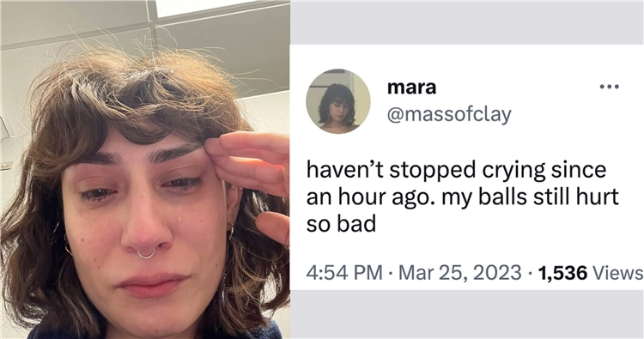Click the 4:54 PM timestamp
The image size is (644, 339).
(344, 272)
